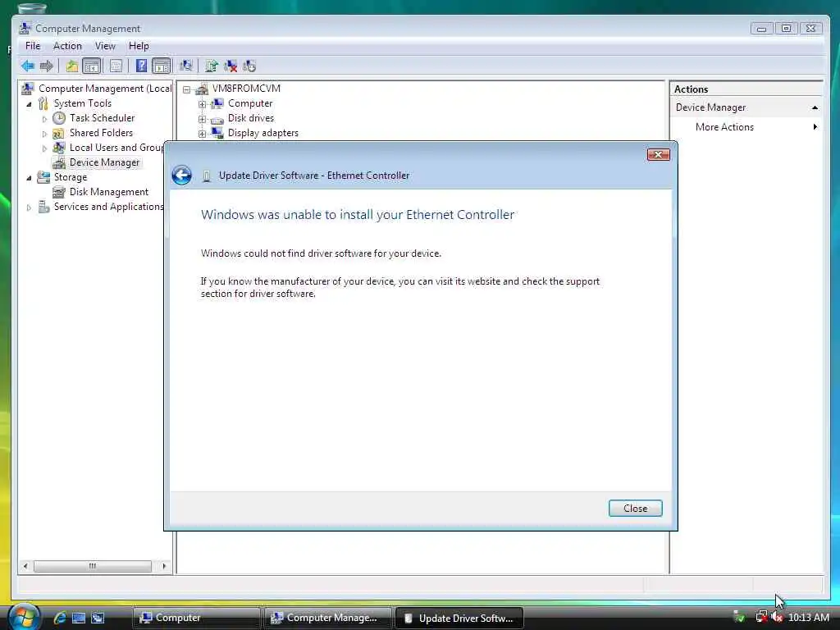The height and width of the screenshot is (630, 840).
Task: Click the muted volume tray icon
Action: click(x=777, y=617)
